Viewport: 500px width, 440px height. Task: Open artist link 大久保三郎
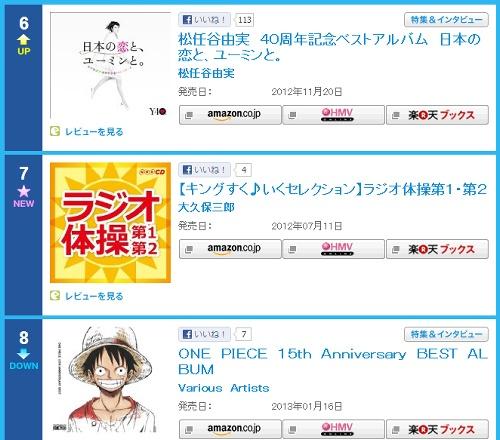[206, 207]
